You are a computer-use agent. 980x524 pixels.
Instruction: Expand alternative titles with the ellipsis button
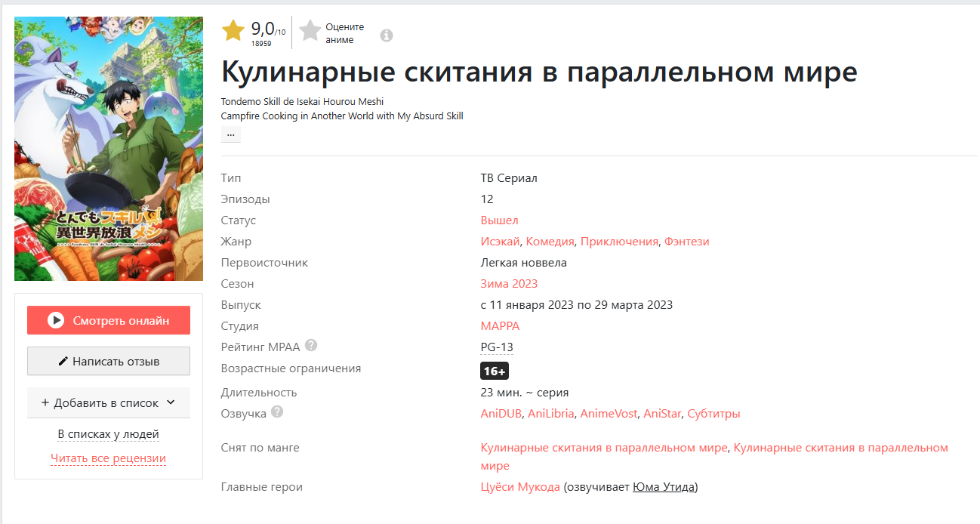coord(230,134)
